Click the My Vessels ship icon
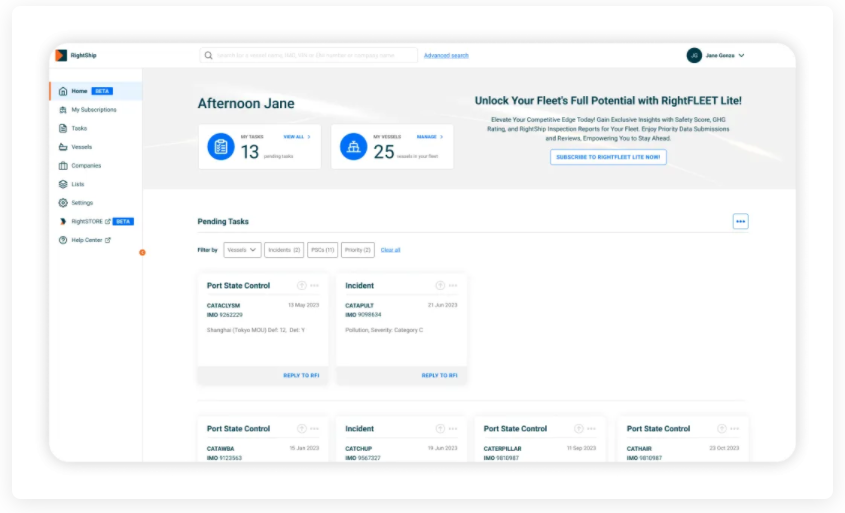 click(354, 147)
